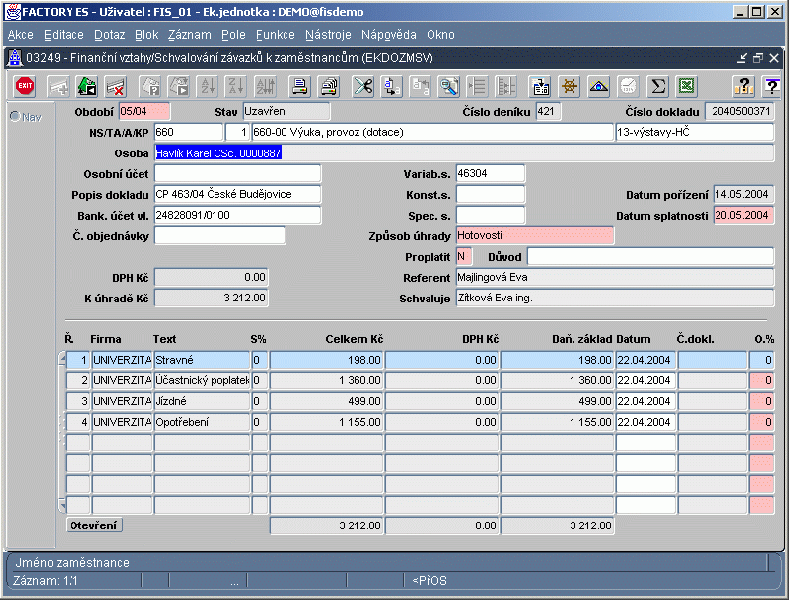
Task: Click the magnifier search icon
Action: click(449, 86)
